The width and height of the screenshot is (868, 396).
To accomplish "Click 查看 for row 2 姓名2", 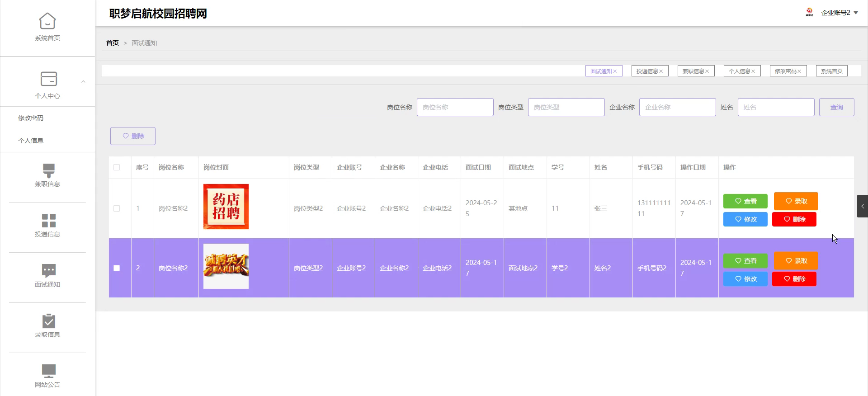I will click(x=745, y=261).
